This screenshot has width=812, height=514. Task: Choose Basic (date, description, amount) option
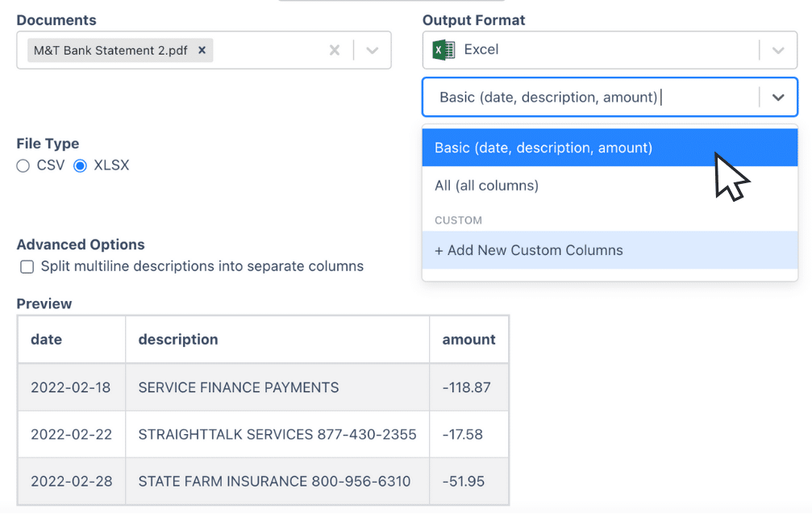point(610,148)
